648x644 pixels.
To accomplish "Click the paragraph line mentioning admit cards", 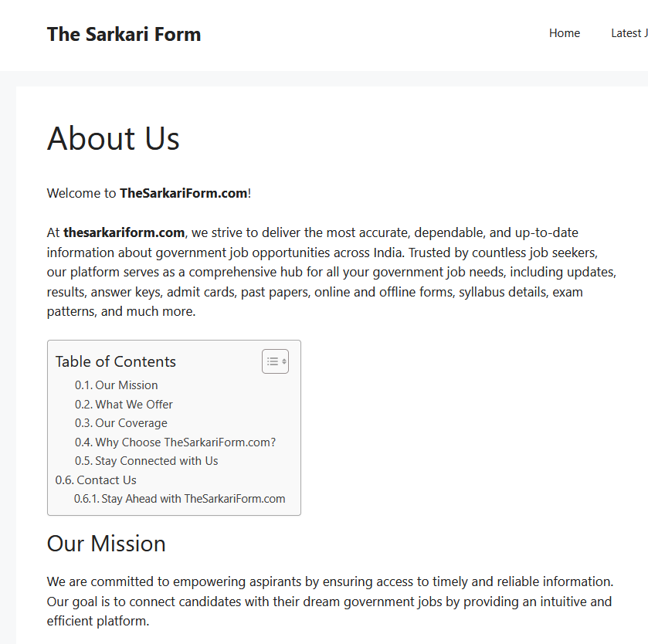I will (x=314, y=292).
